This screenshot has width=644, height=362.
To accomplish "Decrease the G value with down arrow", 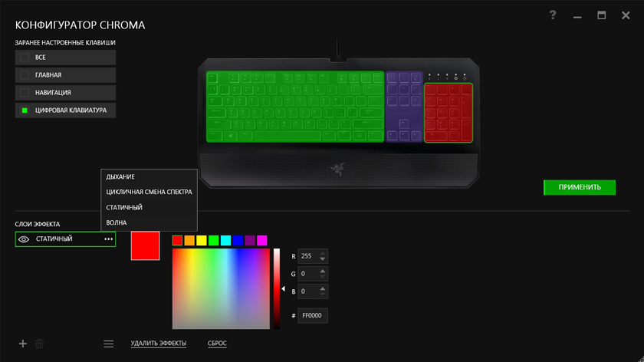I will coord(323,277).
